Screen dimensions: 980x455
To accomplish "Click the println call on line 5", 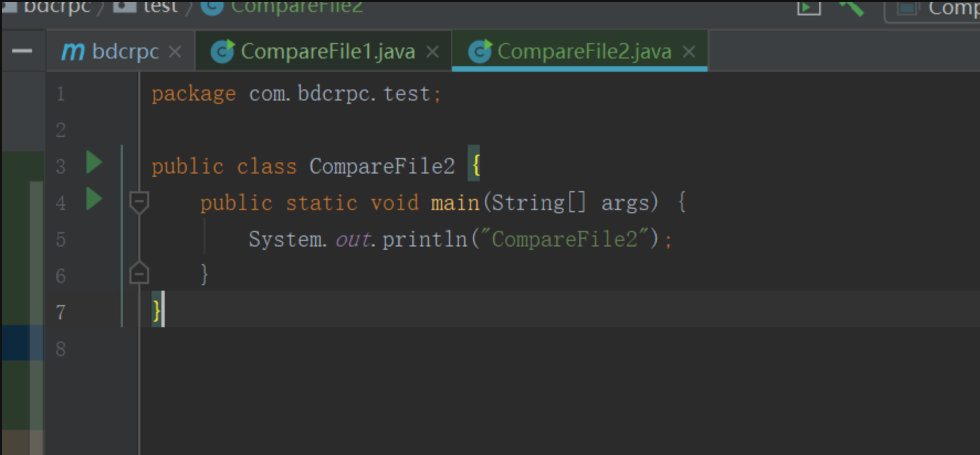I will [x=425, y=239].
